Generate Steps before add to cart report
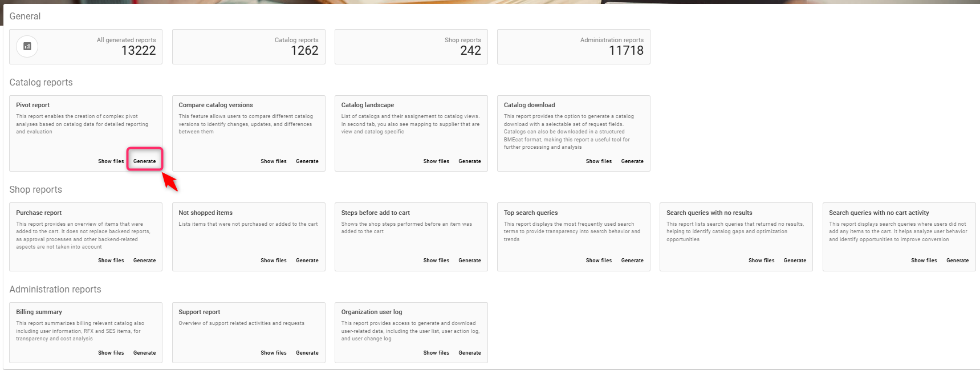Viewport: 980px width, 370px height. point(469,261)
